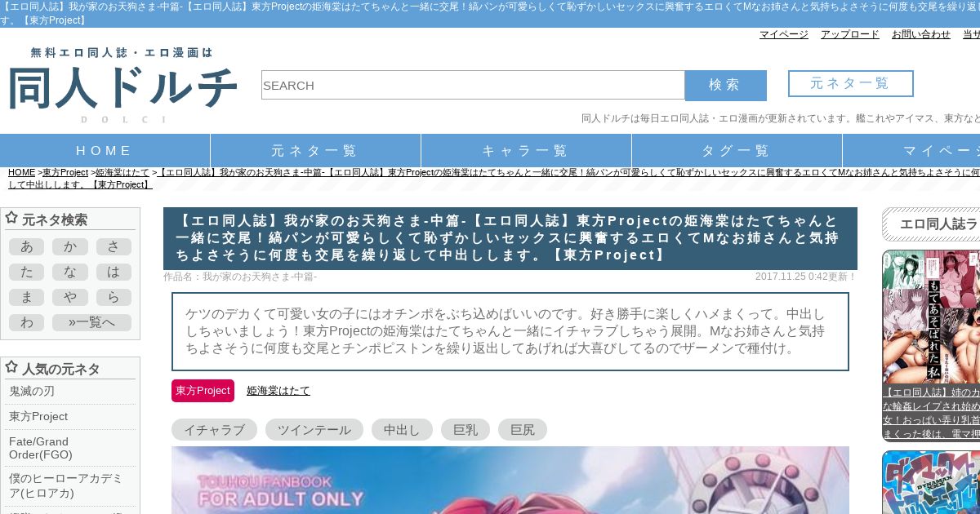
Task: Select HOME in the blue navigation bar
Action: pos(105,151)
